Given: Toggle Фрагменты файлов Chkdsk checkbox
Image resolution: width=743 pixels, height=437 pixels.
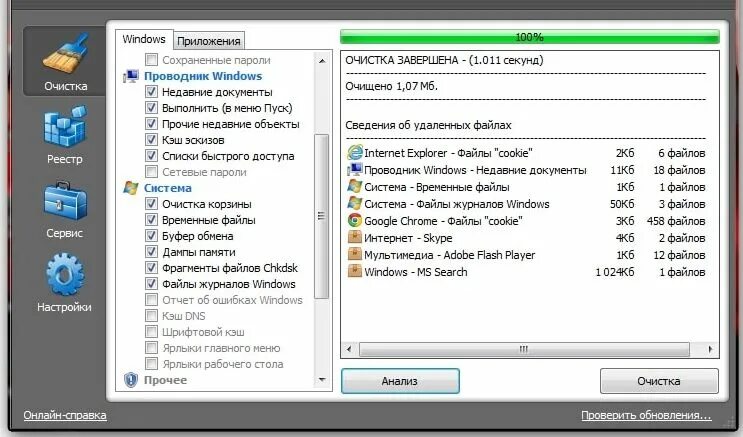Looking at the screenshot, I should point(151,268).
